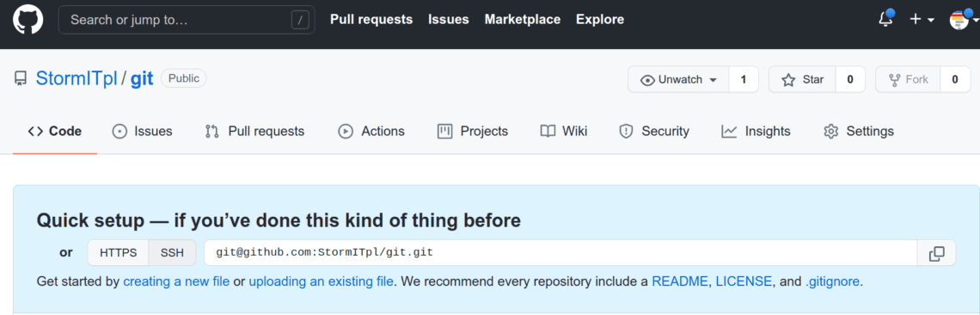Open the README recommendation link

(680, 281)
